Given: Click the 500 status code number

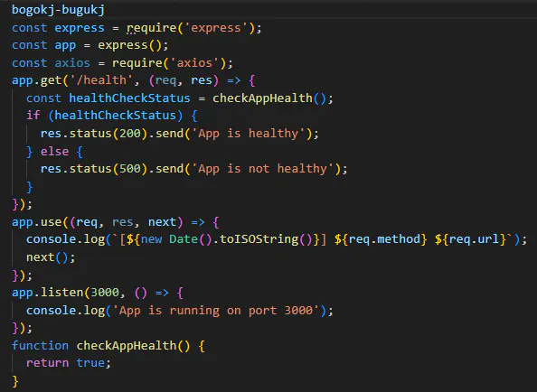Looking at the screenshot, I should click(130, 169).
